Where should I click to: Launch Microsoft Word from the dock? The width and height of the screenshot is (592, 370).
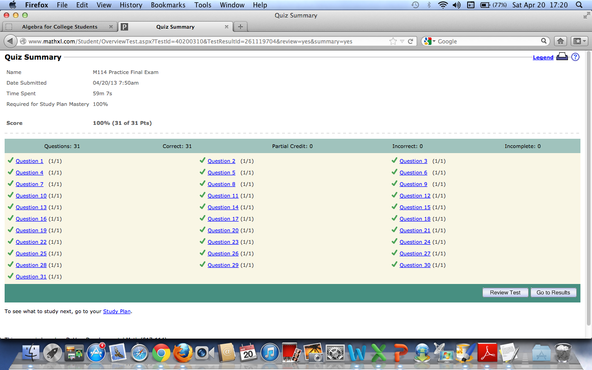tap(356, 353)
